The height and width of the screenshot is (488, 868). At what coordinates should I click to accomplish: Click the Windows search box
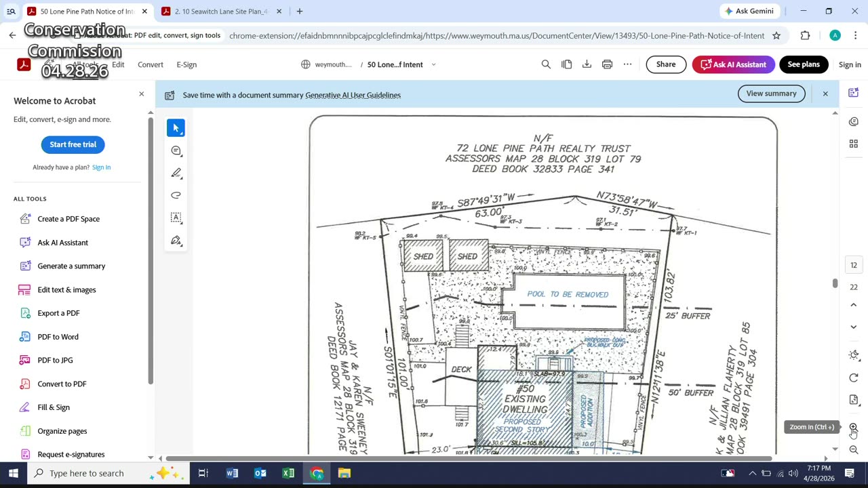click(108, 473)
